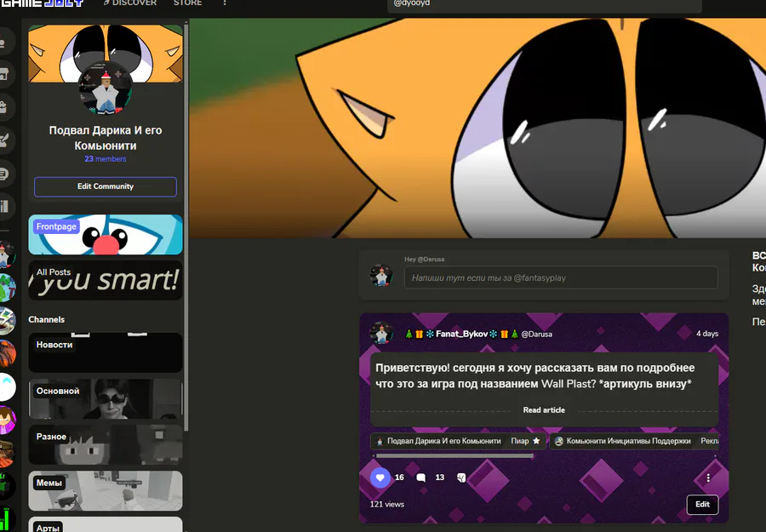The width and height of the screenshot is (766, 532).
Task: Click the sticker placement icon on post
Action: pyautogui.click(x=461, y=478)
